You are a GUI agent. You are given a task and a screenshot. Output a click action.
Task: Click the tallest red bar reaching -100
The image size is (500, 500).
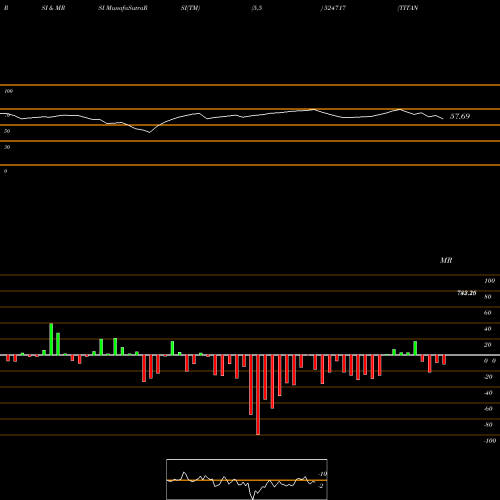tap(258, 395)
